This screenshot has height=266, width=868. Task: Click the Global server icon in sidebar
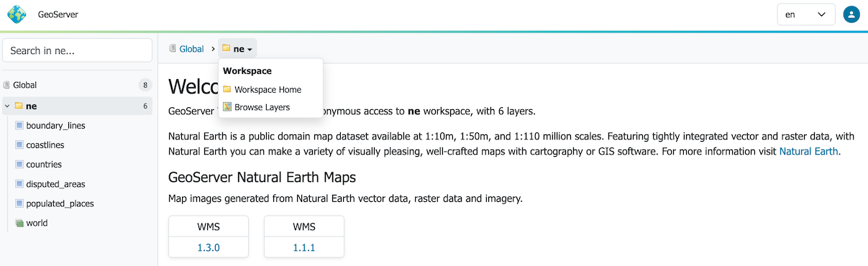[x=7, y=85]
